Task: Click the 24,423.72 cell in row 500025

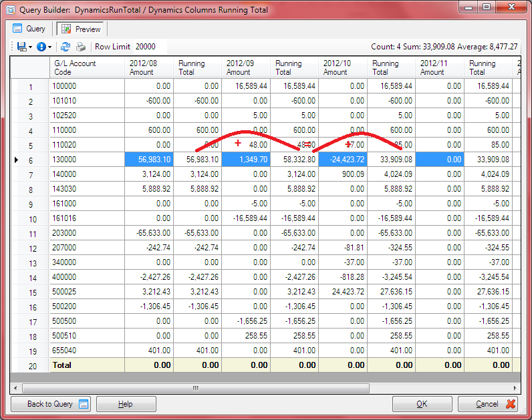Action: (343, 292)
